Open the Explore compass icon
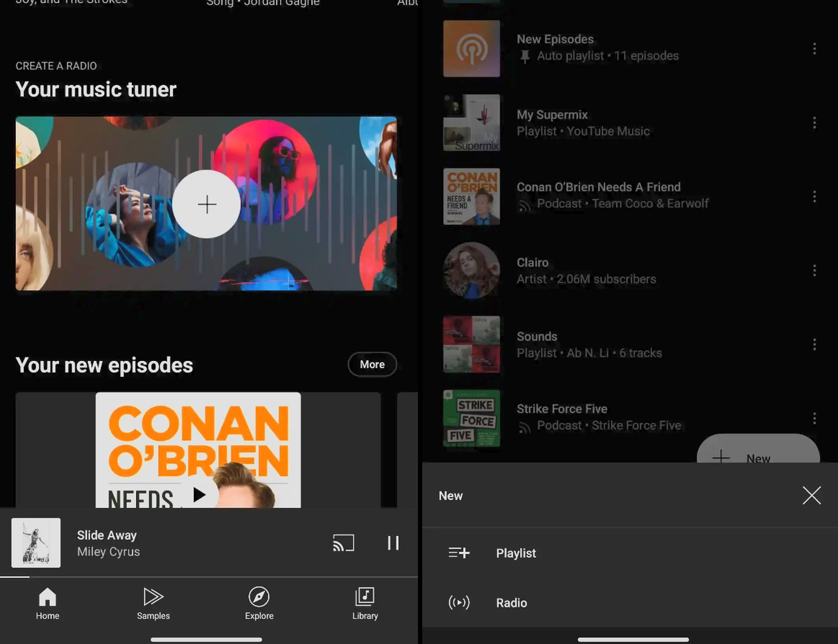This screenshot has width=838, height=644. [259, 597]
